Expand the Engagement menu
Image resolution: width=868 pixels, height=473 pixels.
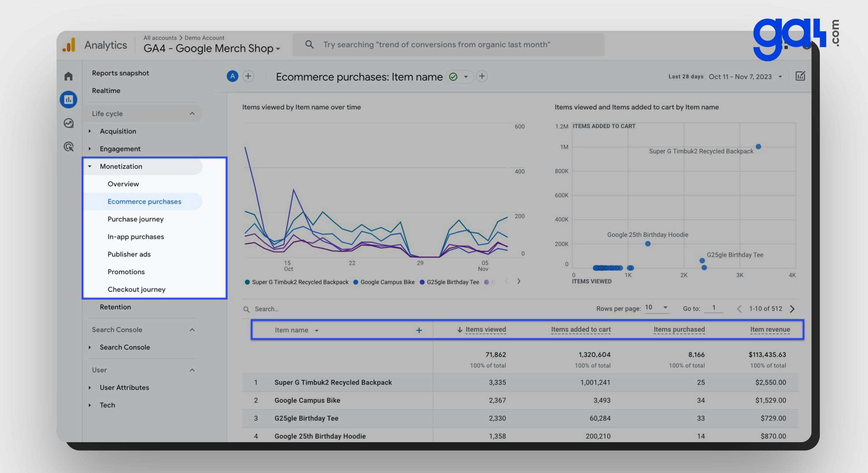click(90, 149)
